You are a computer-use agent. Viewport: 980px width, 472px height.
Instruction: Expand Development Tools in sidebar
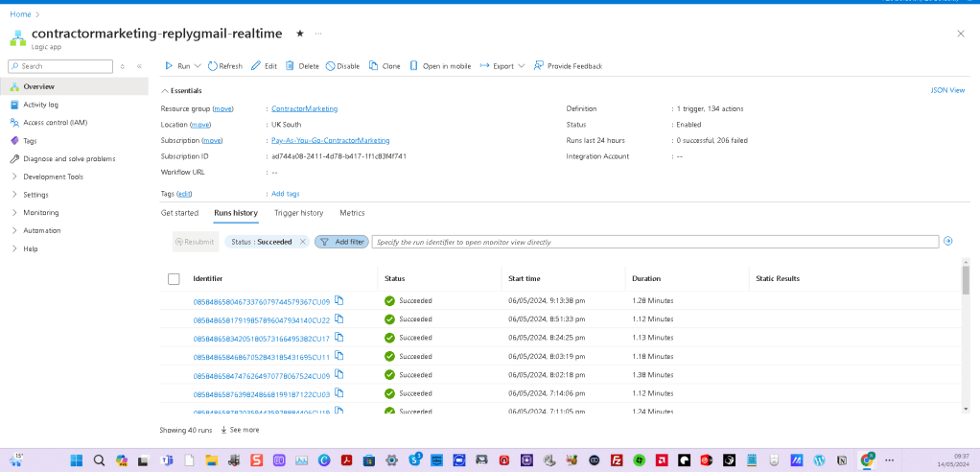click(x=53, y=177)
